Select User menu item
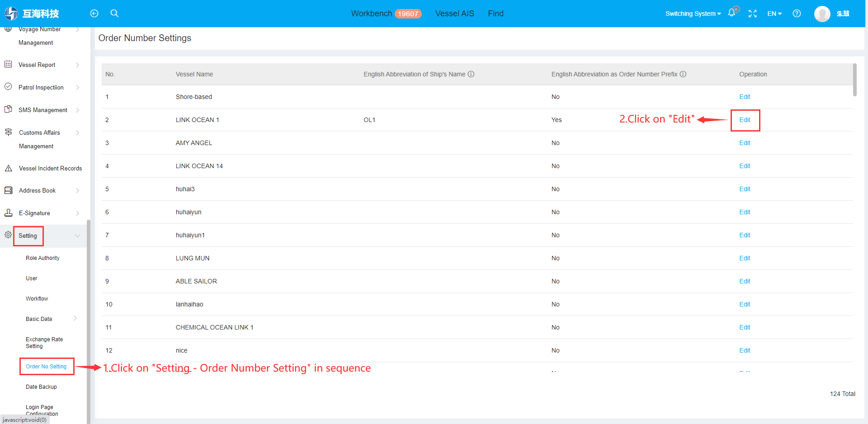 (32, 278)
